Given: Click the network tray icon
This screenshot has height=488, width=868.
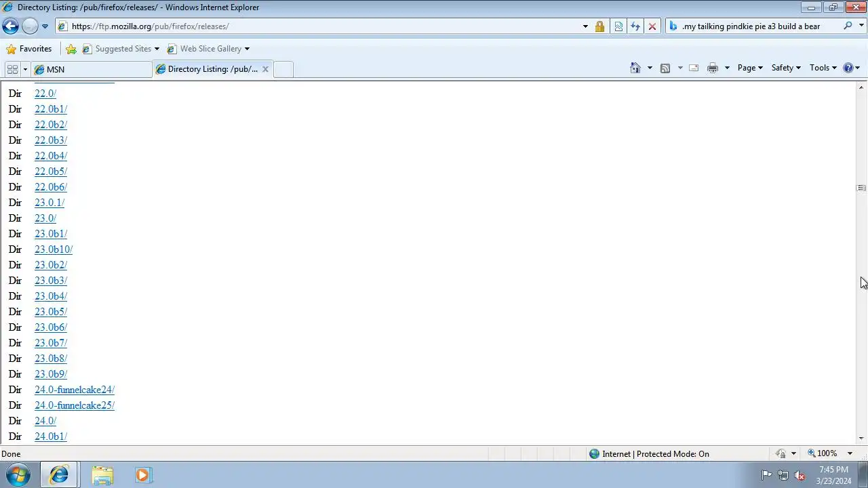Looking at the screenshot, I should point(783,475).
